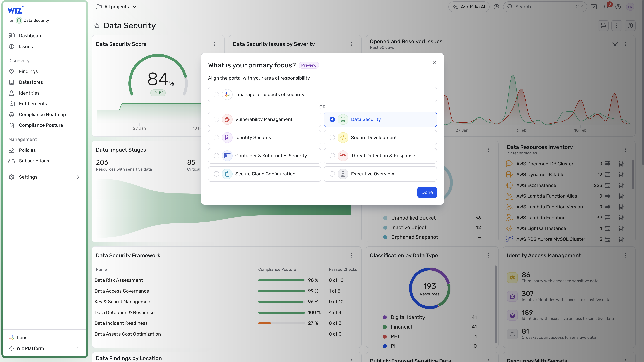Favorite Data Security with the star icon
This screenshot has width=644, height=362.
(97, 26)
